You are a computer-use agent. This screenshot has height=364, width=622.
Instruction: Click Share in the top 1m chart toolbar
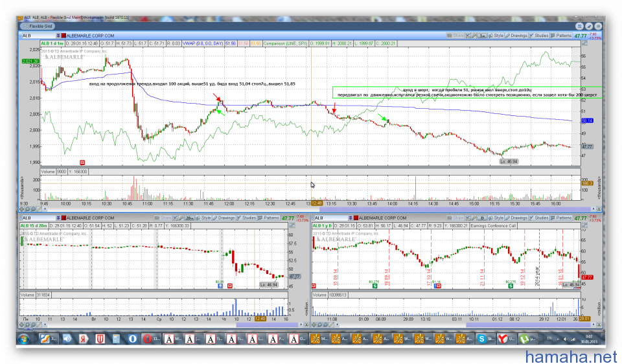(x=455, y=36)
